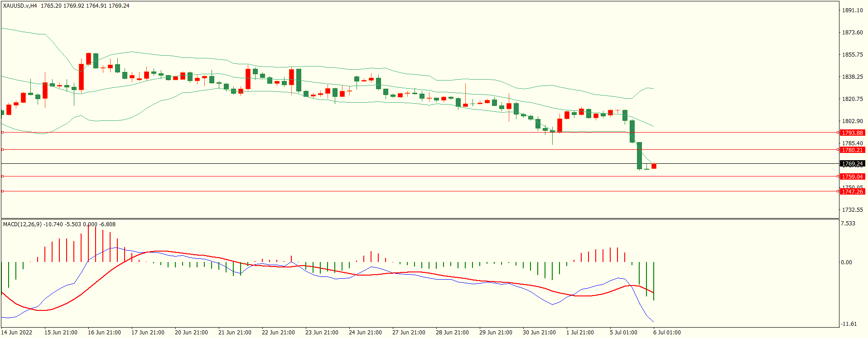Select the 1793.88 red price label

(x=853, y=133)
